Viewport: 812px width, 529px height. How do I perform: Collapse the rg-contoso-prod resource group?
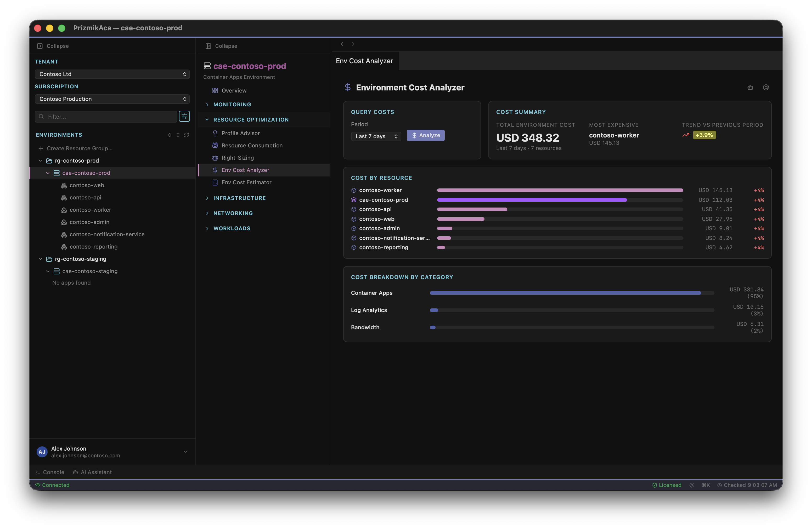point(40,160)
